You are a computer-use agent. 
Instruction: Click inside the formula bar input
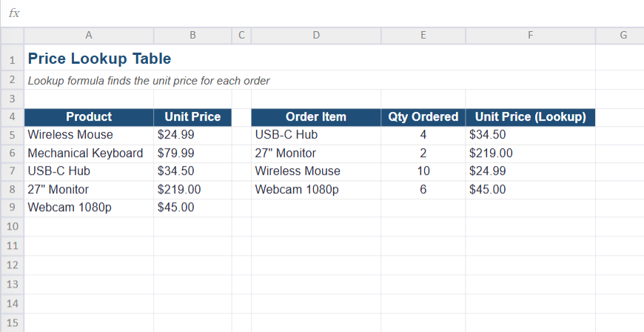pos(332,13)
